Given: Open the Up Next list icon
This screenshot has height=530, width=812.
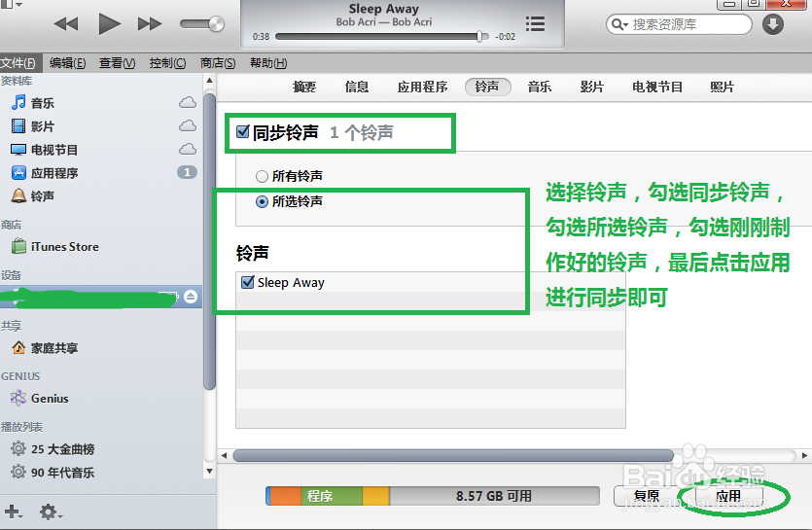Looking at the screenshot, I should tap(535, 24).
